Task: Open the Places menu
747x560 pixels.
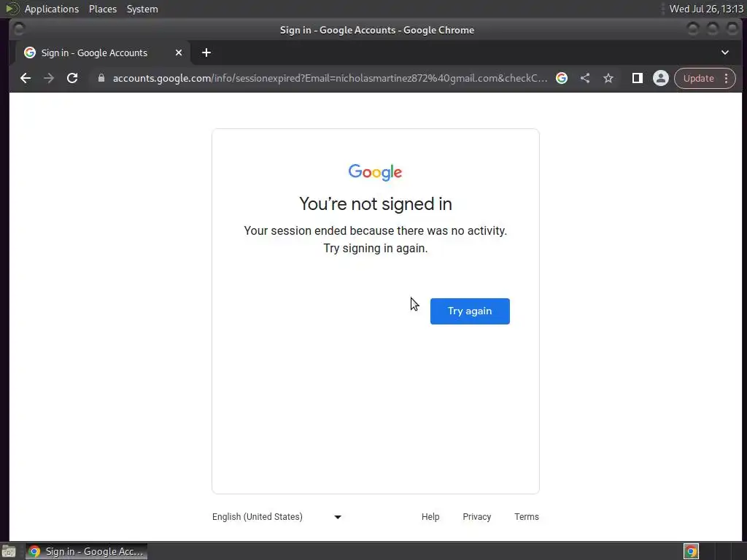Action: coord(103,9)
